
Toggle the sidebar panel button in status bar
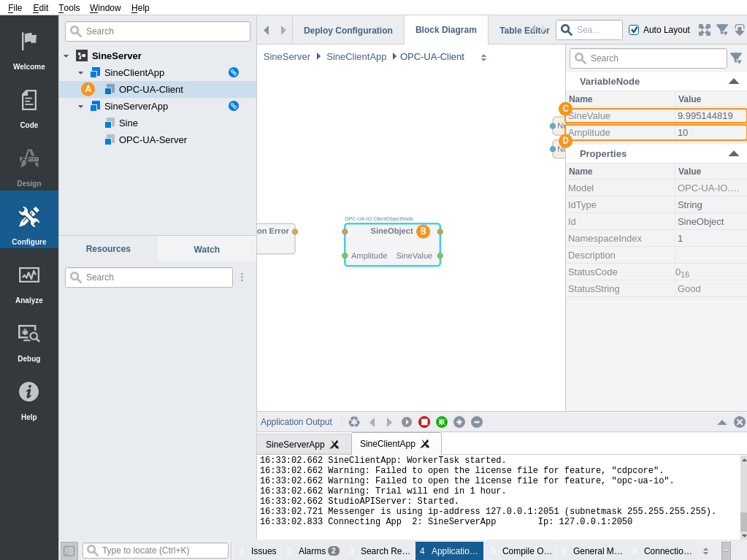click(69, 551)
